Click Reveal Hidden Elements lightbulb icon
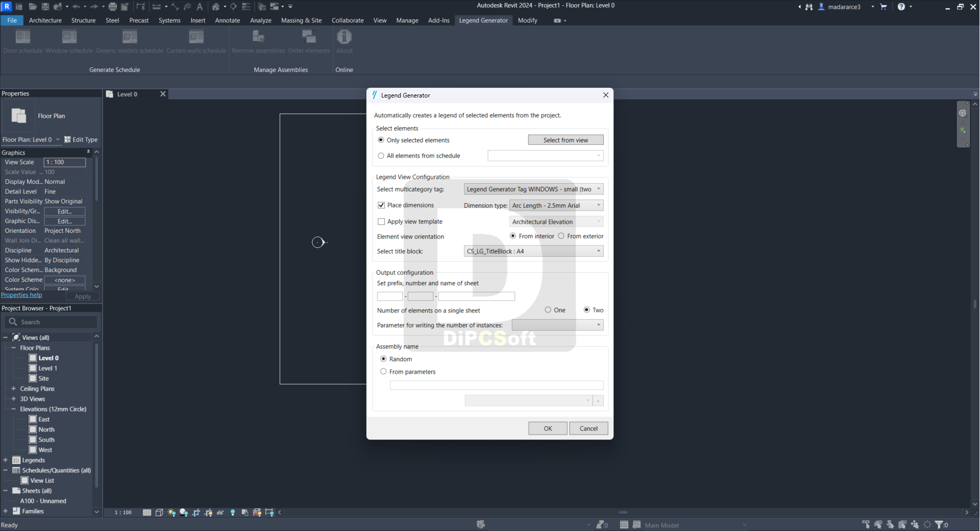The width and height of the screenshot is (980, 531). click(x=233, y=512)
